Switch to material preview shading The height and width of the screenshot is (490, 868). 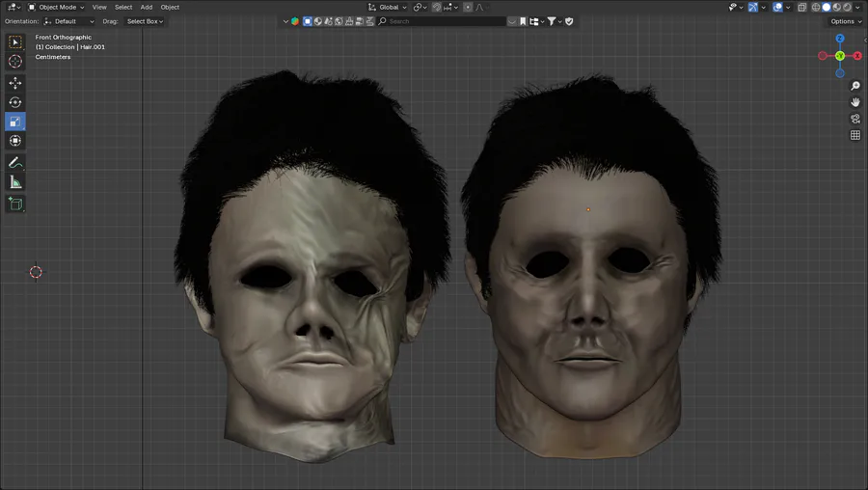pyautogui.click(x=837, y=7)
